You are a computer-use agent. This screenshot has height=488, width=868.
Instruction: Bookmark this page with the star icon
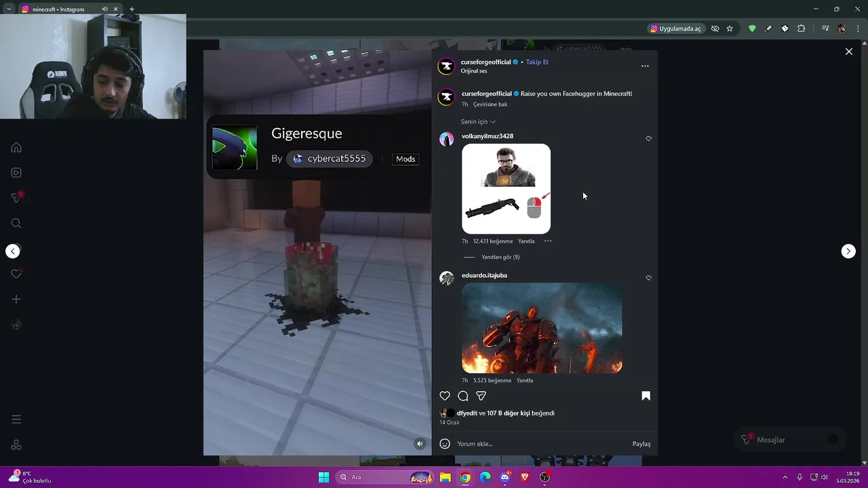pos(730,28)
